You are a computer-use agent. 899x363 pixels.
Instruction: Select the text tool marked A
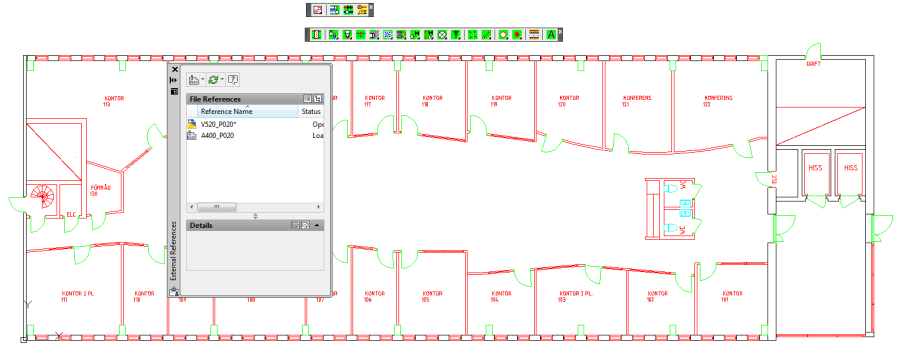(x=551, y=35)
